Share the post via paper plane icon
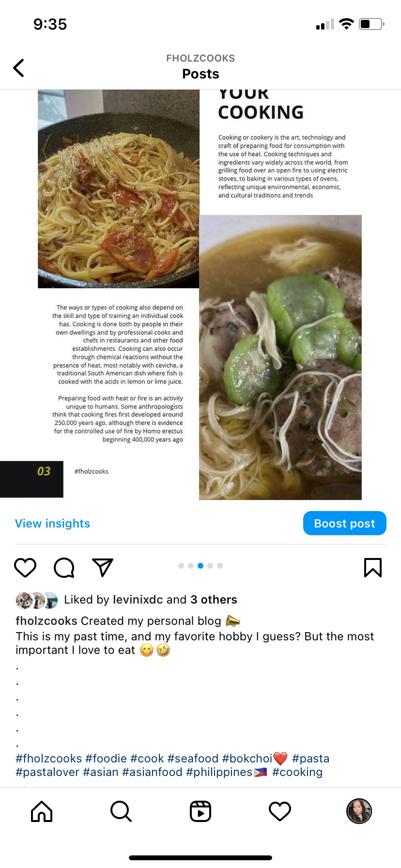The height and width of the screenshot is (868, 401). pos(103,567)
